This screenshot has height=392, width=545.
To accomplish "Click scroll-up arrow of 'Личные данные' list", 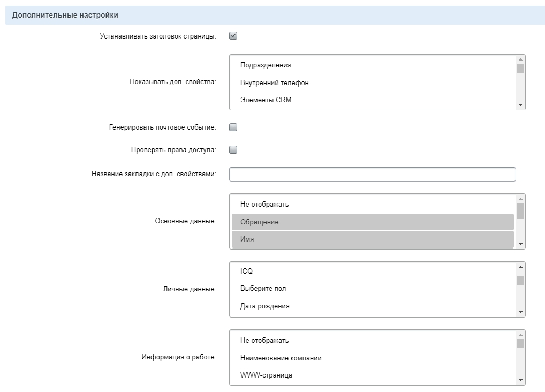I will [x=520, y=267].
